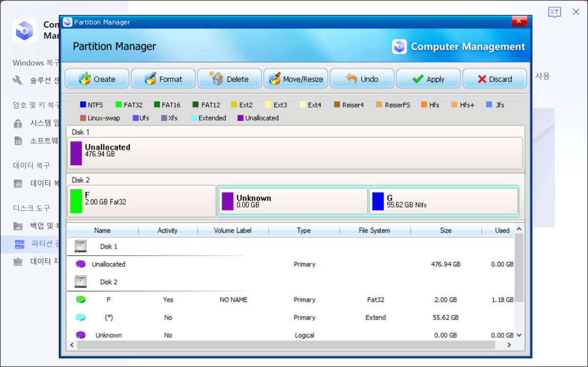
Task: Select the Unknown 0.00 GB partition block
Action: point(293,201)
